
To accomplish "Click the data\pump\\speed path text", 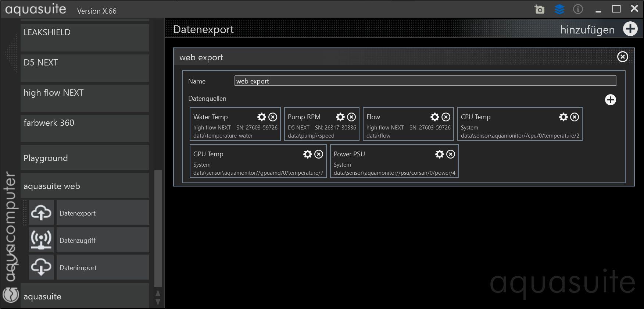I will (311, 136).
